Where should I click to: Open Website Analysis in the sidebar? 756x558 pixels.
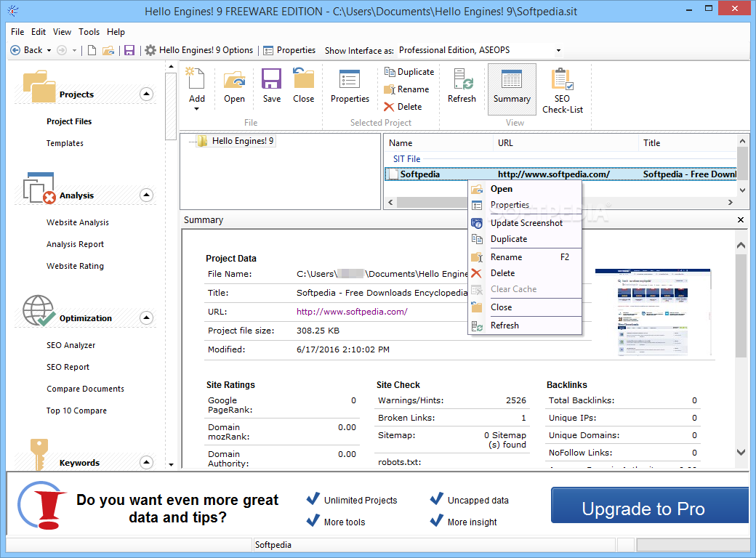tap(78, 222)
